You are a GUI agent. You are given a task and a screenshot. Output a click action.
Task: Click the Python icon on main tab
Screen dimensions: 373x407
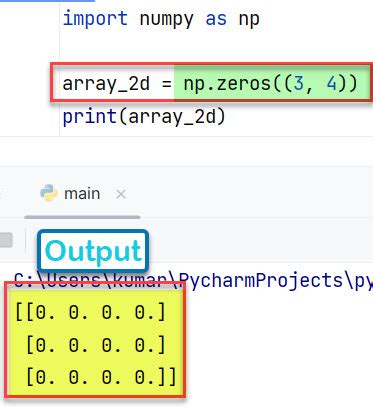pyautogui.click(x=49, y=193)
